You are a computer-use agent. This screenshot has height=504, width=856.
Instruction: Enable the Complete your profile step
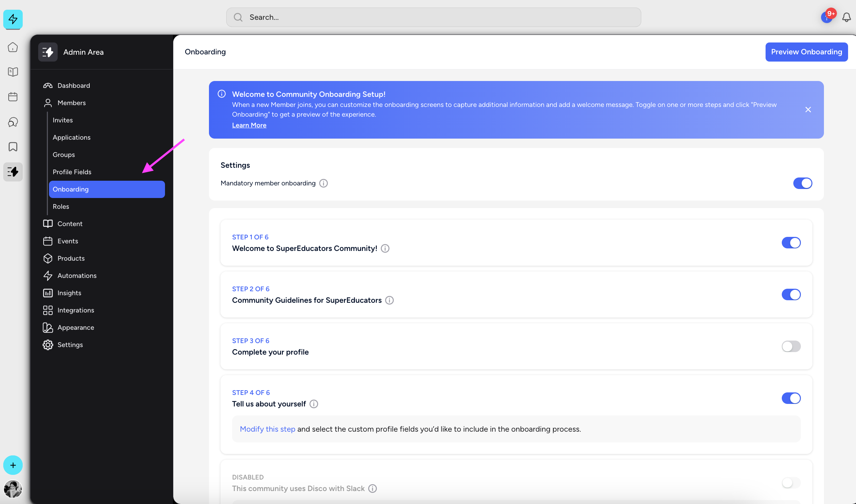coord(791,346)
